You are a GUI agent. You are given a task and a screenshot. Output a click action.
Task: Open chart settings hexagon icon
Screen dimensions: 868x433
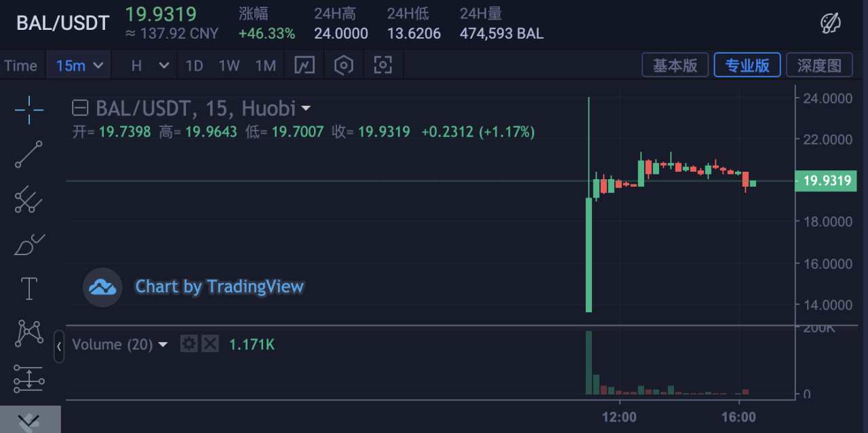pyautogui.click(x=344, y=65)
